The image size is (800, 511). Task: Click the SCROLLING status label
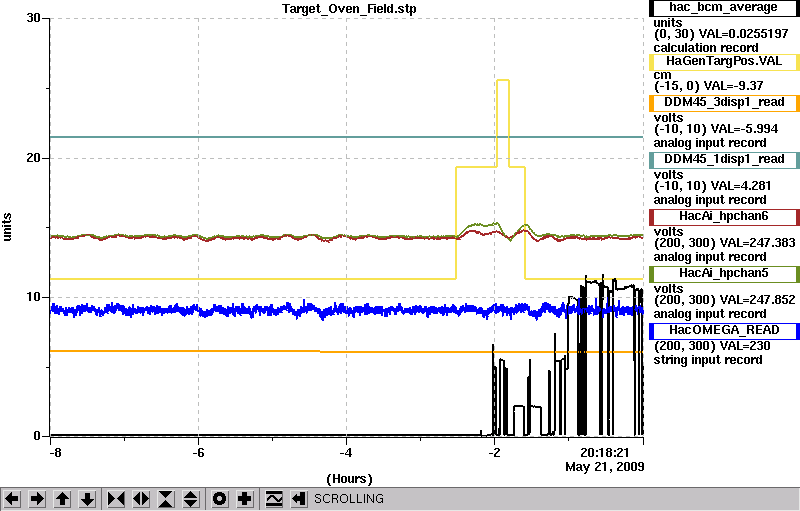click(x=348, y=499)
